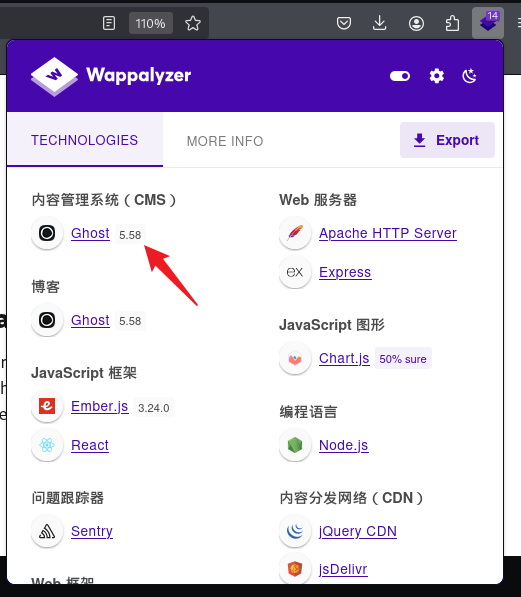Open the Firefox account icon
The width and height of the screenshot is (521, 597).
(x=416, y=23)
